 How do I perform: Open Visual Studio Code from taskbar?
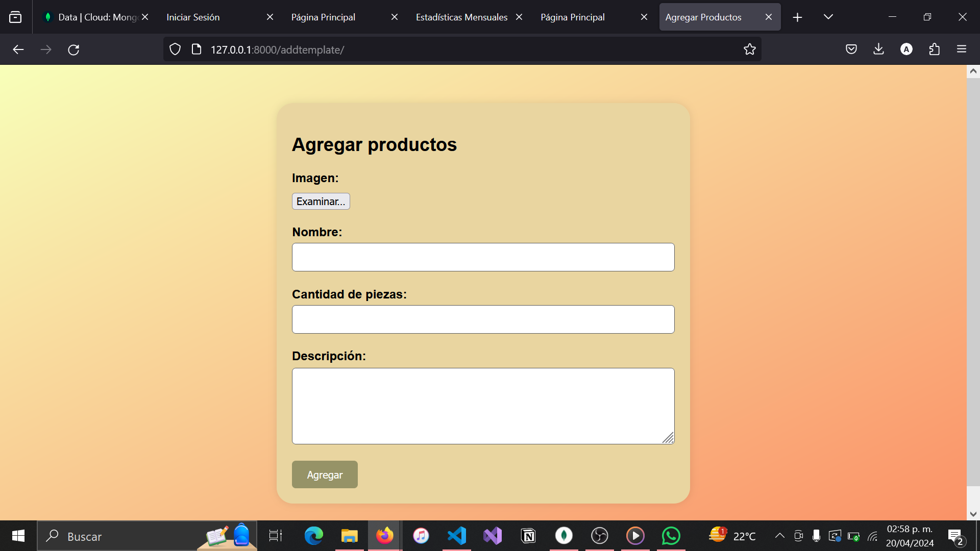pos(456,536)
